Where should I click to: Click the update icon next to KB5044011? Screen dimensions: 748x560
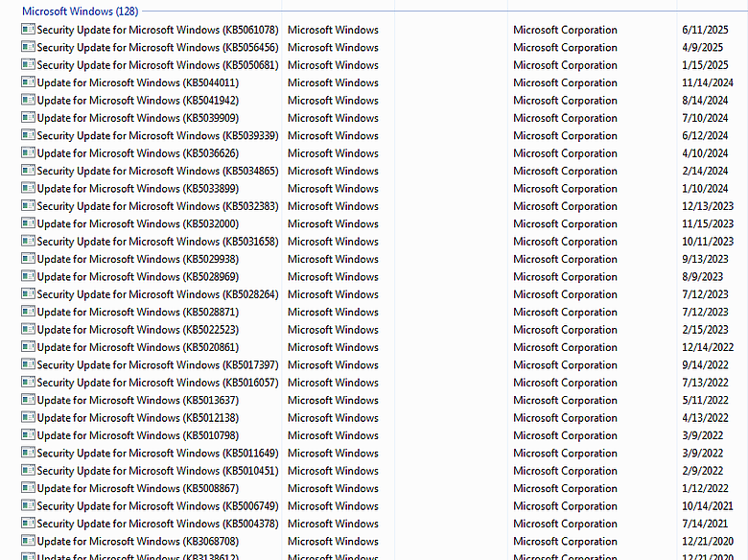tap(28, 82)
